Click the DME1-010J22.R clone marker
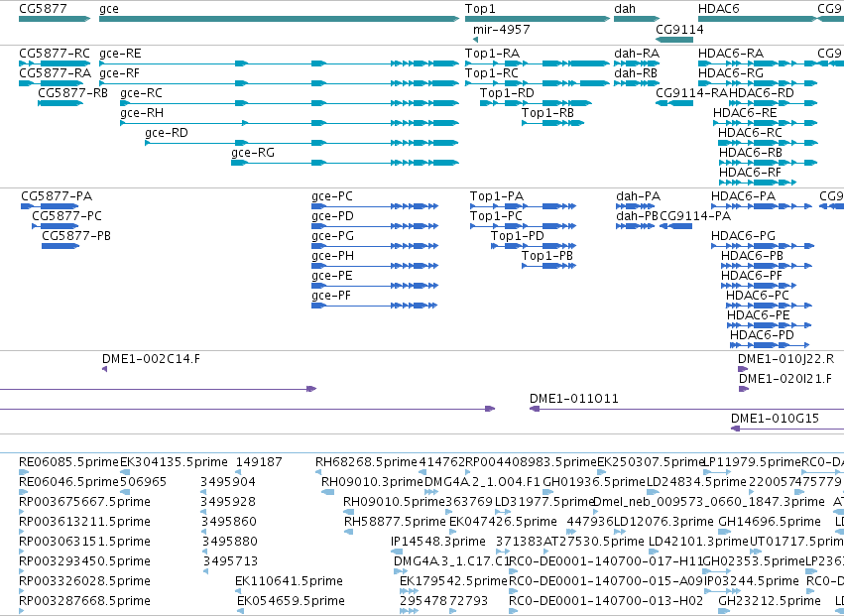Screen dimensions: 844x616 [743, 369]
